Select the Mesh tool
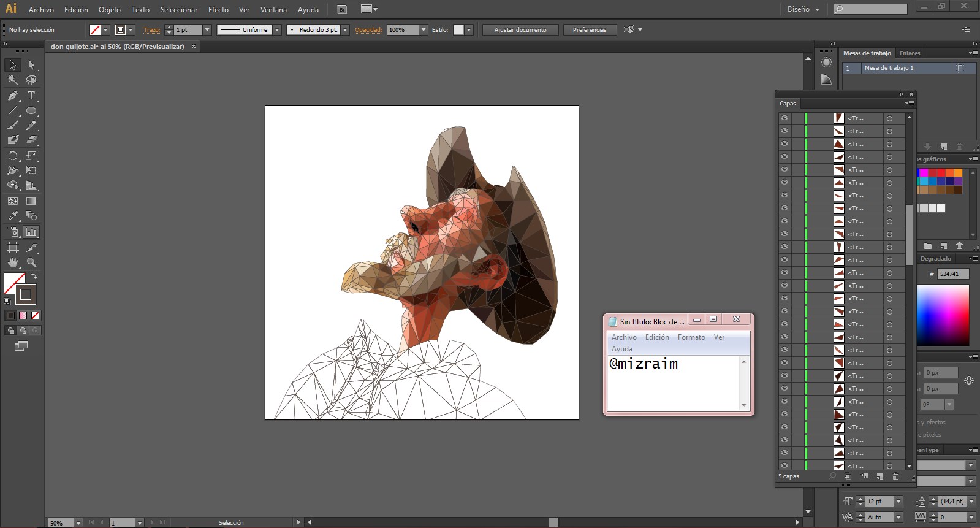The image size is (980, 528). pos(13,201)
